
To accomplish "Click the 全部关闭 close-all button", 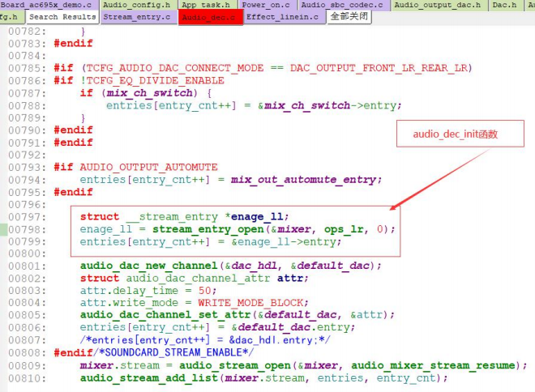I will [349, 17].
